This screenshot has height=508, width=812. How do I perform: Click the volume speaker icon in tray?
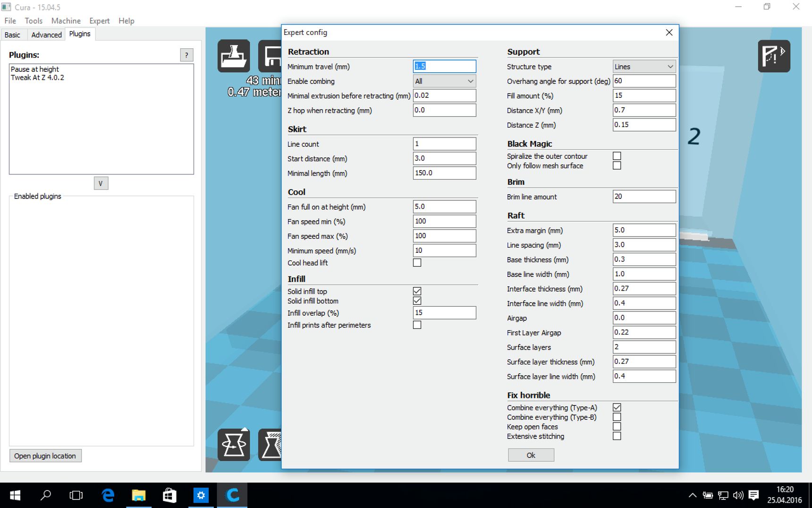pyautogui.click(x=738, y=495)
